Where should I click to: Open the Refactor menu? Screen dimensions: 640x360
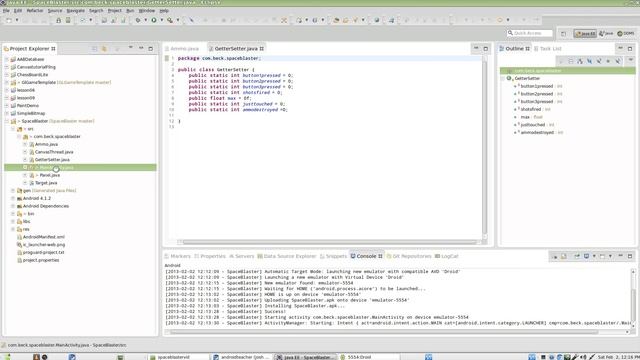tap(35, 10)
